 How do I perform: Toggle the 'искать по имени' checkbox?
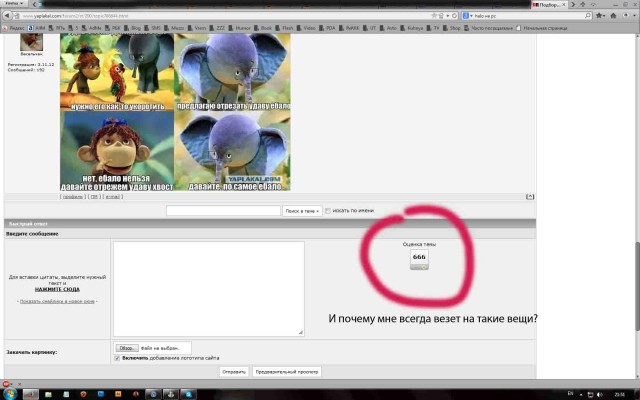328,211
